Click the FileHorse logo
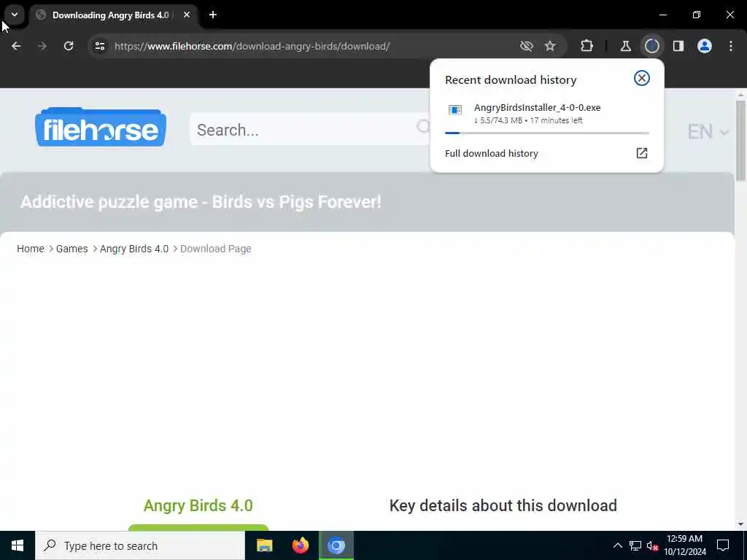This screenshot has height=560, width=747. tap(101, 127)
